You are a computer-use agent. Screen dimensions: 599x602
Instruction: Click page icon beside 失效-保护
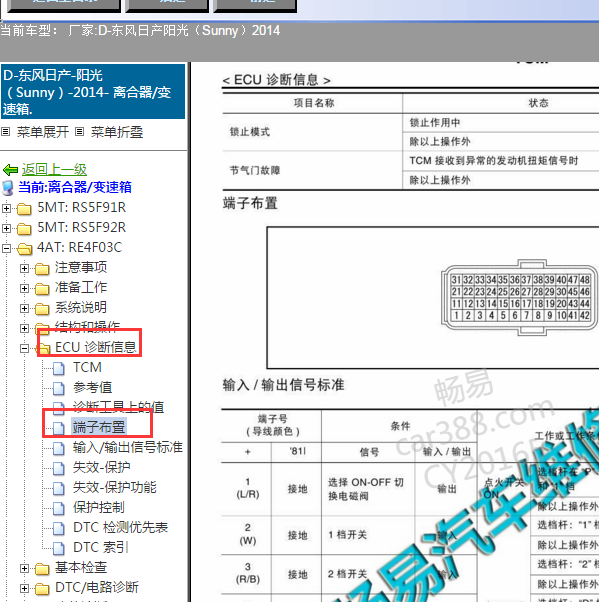(59, 468)
